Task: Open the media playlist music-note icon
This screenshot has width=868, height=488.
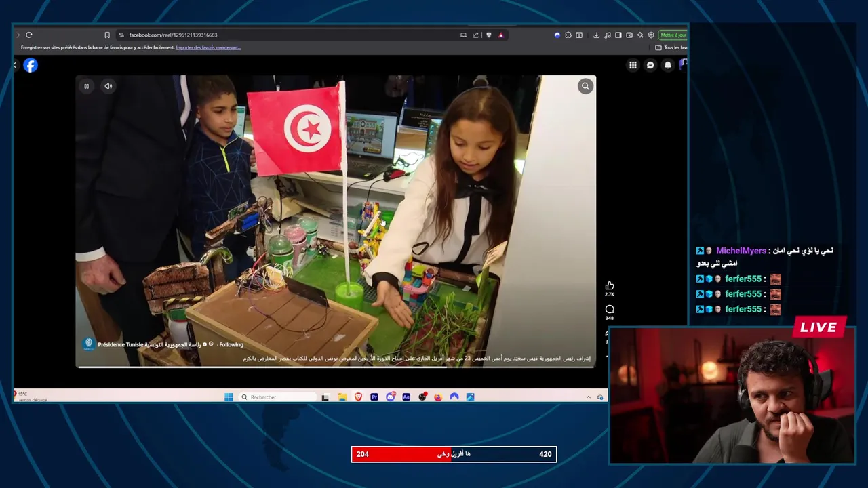Action: click(608, 35)
